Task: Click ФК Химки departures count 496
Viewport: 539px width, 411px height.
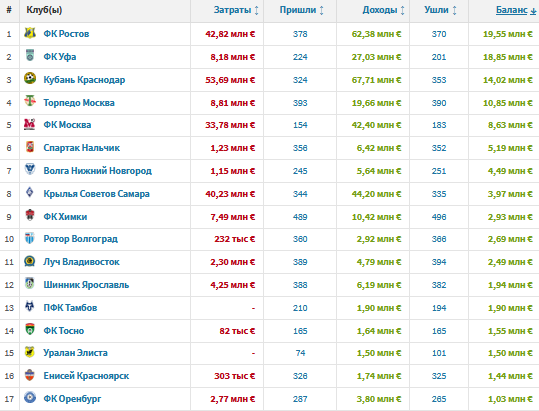Action: point(439,217)
